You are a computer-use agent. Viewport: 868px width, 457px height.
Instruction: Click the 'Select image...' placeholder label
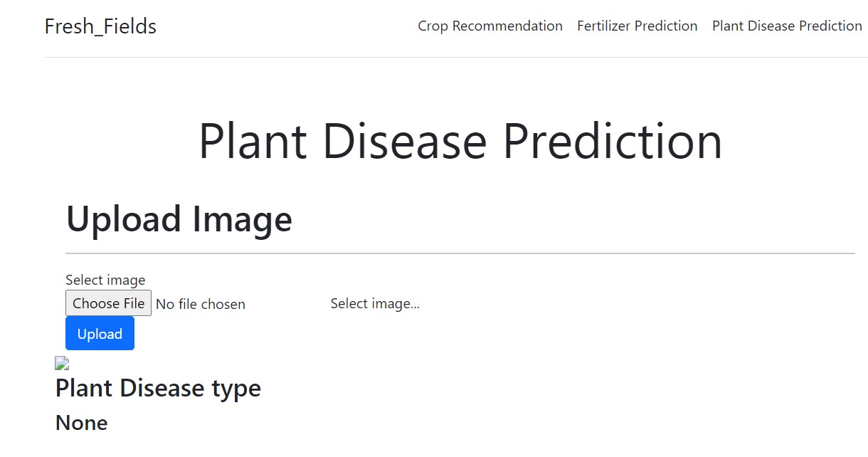pos(375,304)
